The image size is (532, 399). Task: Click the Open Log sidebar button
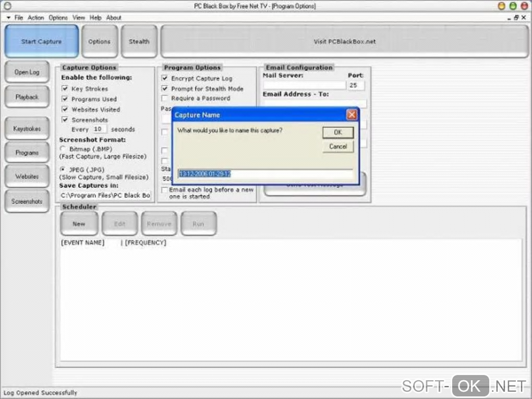point(27,72)
